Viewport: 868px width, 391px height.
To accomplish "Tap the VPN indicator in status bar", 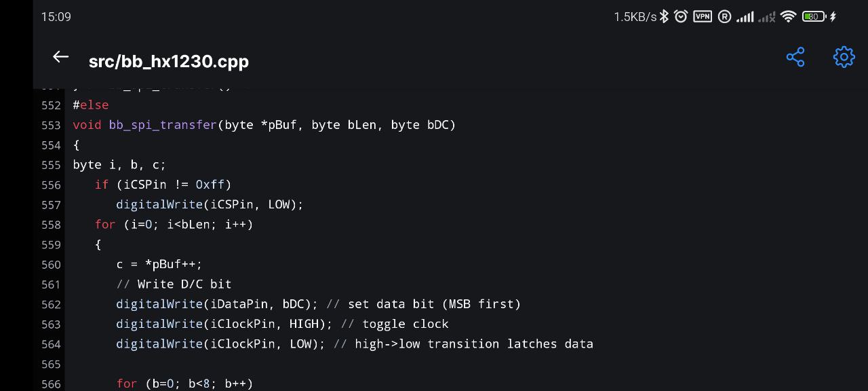I will [x=703, y=16].
